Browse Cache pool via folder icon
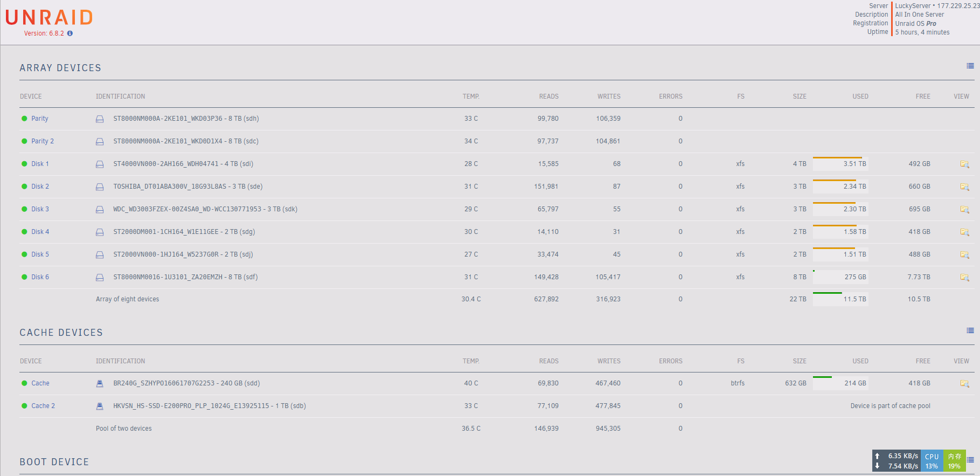 pos(964,384)
